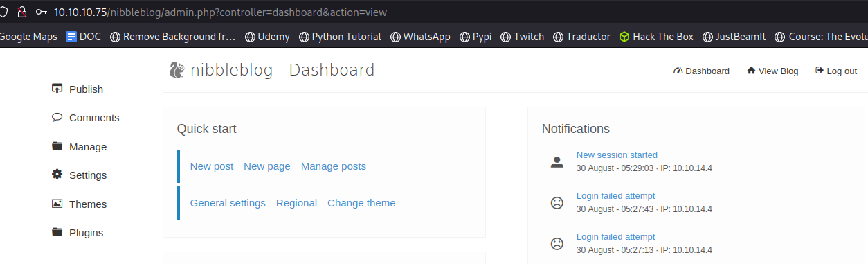The image size is (868, 264).
Task: Open the Comments speech bubble icon
Action: [57, 117]
